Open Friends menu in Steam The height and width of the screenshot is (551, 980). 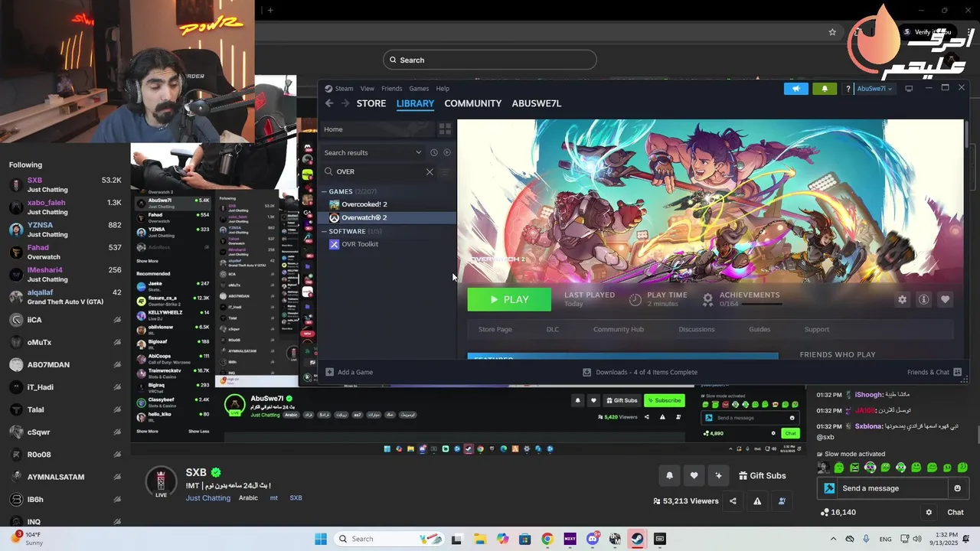tap(391, 89)
